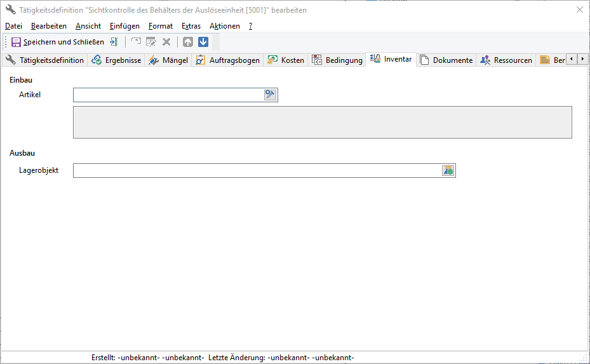This screenshot has width=590, height=364.
Task: Go to previous record with up arrow
Action: [x=188, y=42]
